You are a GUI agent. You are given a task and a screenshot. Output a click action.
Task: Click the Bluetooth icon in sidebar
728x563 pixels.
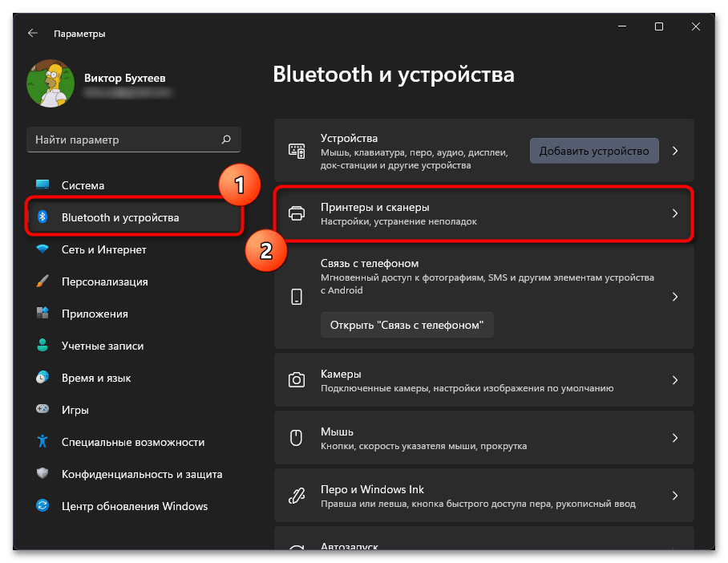42,217
